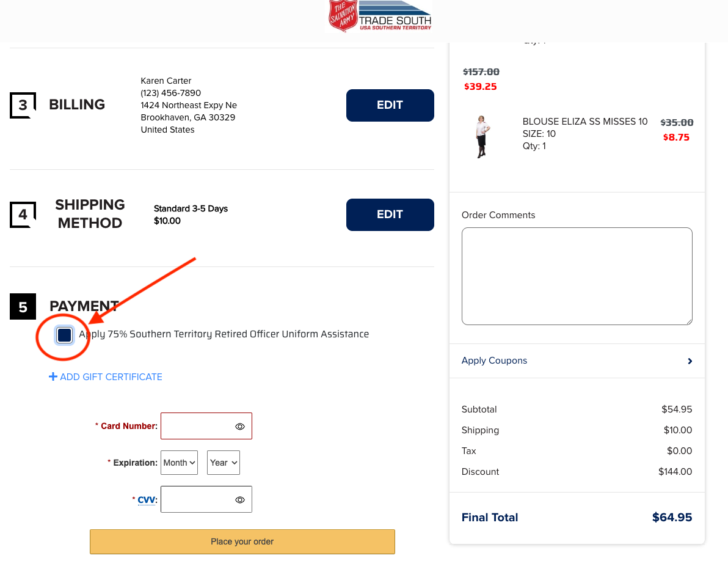Click the step 5 Payment number icon

tap(23, 307)
